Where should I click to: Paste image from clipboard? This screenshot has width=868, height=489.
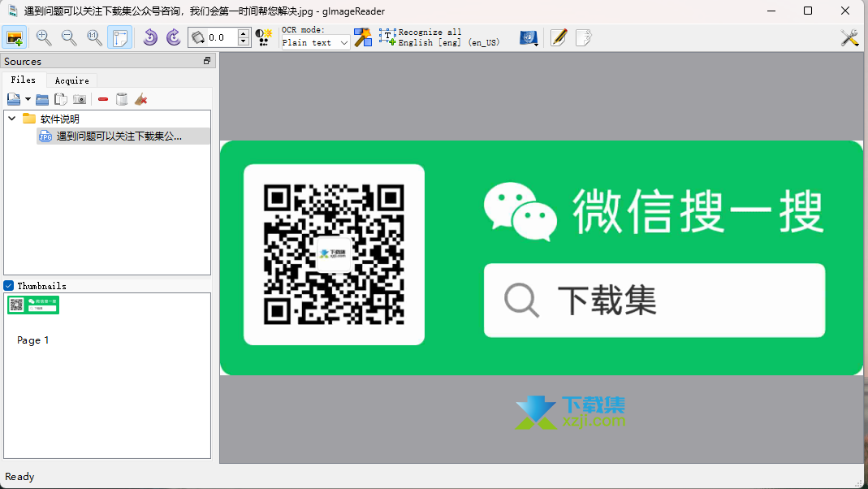point(61,100)
